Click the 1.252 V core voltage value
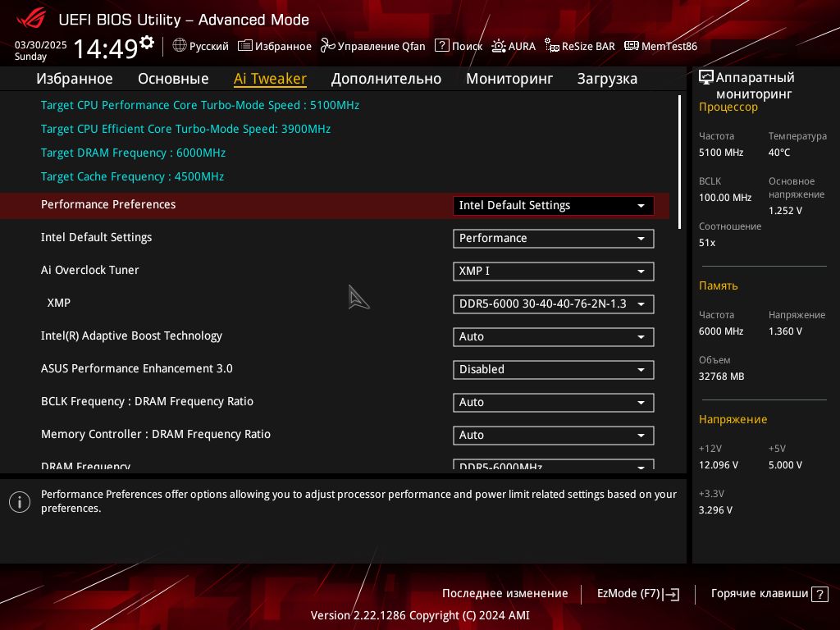This screenshot has height=630, width=840. pos(785,211)
